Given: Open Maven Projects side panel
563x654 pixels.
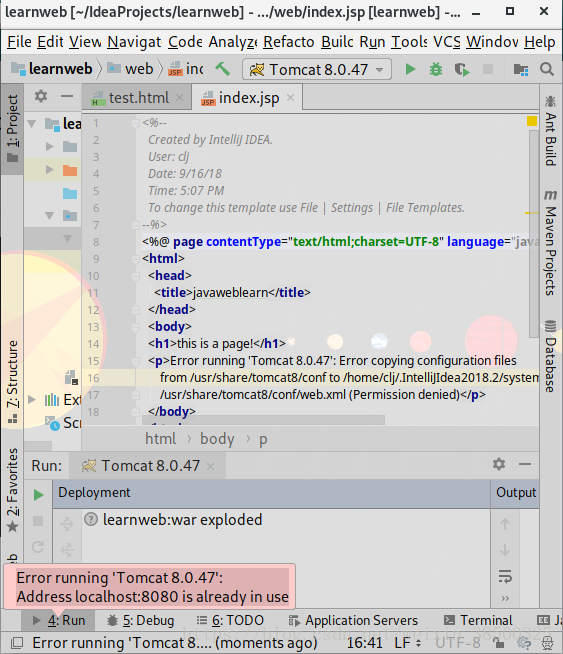Looking at the screenshot, I should pos(550,243).
